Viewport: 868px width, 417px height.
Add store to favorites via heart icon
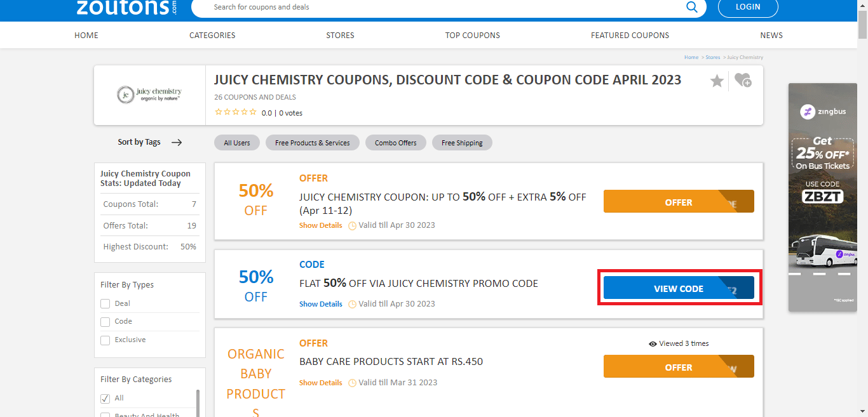coord(742,81)
